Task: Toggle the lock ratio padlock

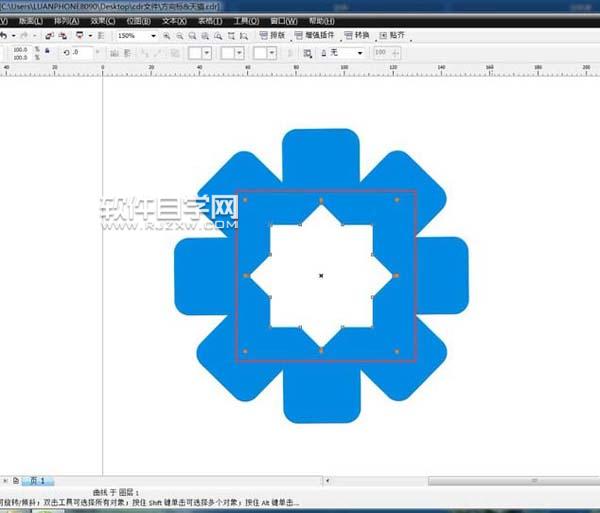Action: [48, 52]
